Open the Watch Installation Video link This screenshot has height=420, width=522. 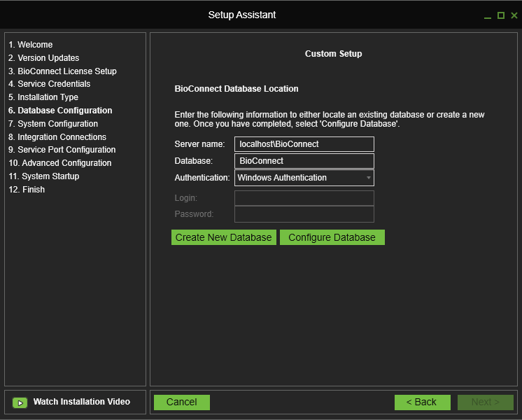pyautogui.click(x=82, y=402)
